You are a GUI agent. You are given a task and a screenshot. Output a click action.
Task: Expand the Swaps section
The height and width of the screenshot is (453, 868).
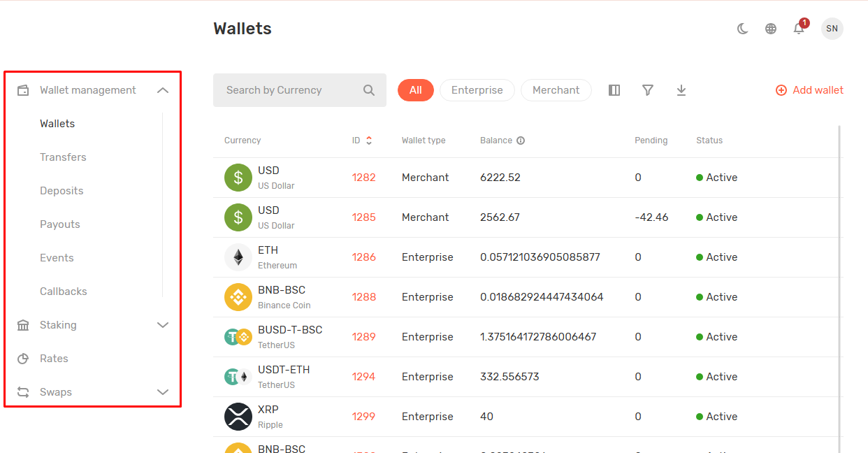tap(163, 392)
